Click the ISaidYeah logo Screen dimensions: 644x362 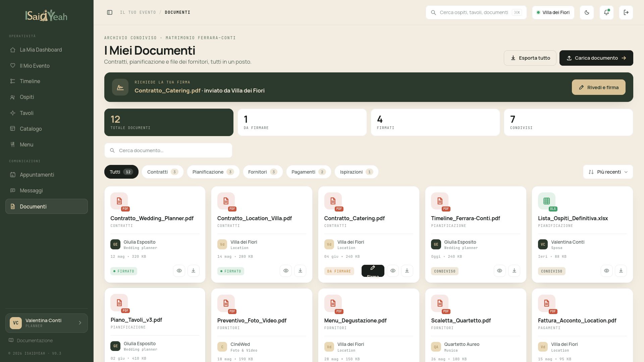tap(46, 15)
